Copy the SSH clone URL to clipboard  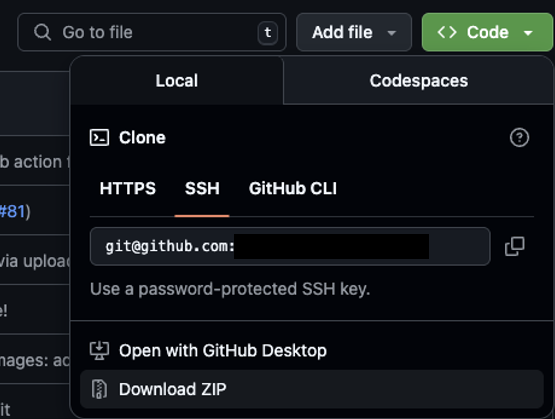coord(514,246)
